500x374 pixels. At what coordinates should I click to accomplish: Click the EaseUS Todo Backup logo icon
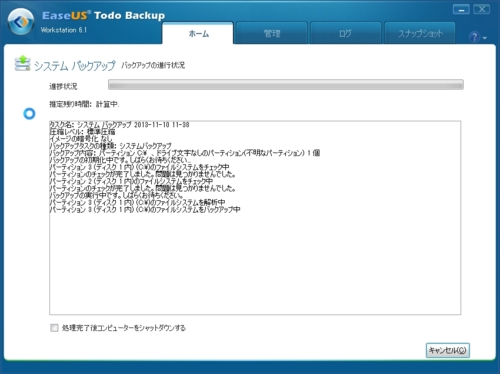click(x=21, y=22)
